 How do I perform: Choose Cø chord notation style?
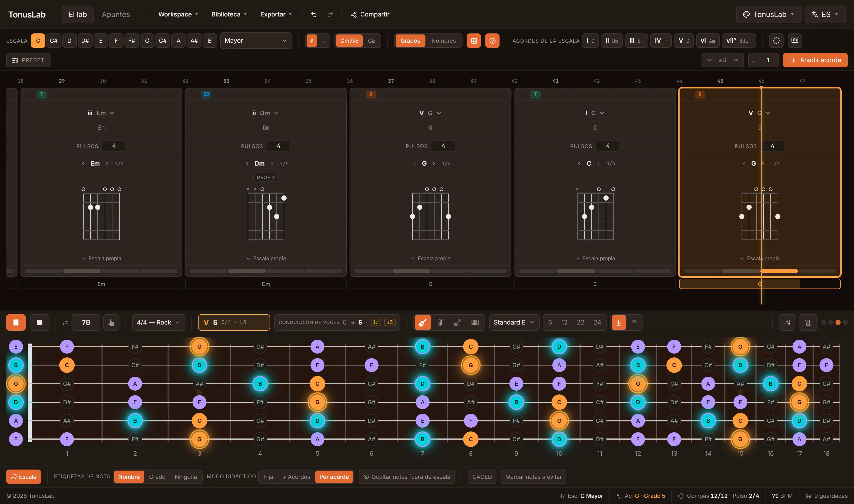pos(372,41)
